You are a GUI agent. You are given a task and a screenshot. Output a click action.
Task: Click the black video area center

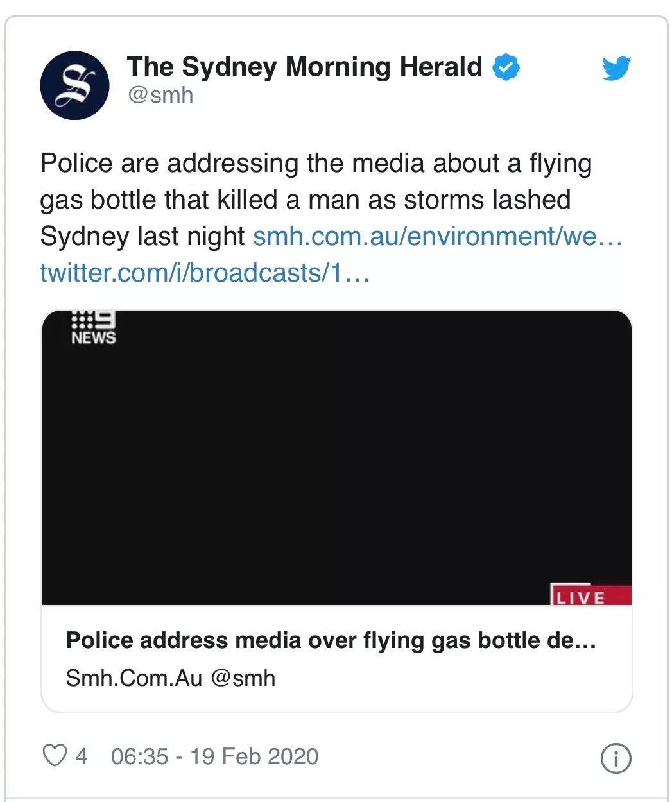337,458
